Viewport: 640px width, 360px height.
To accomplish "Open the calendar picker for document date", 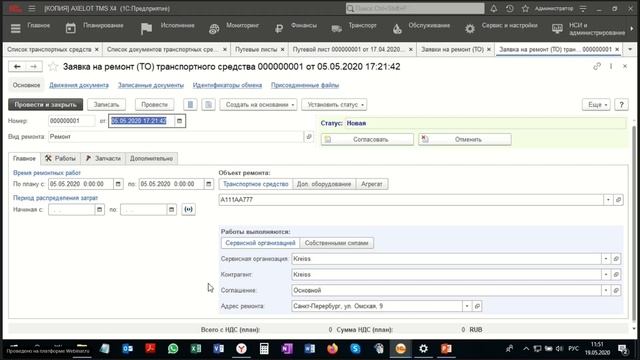I will (x=179, y=121).
